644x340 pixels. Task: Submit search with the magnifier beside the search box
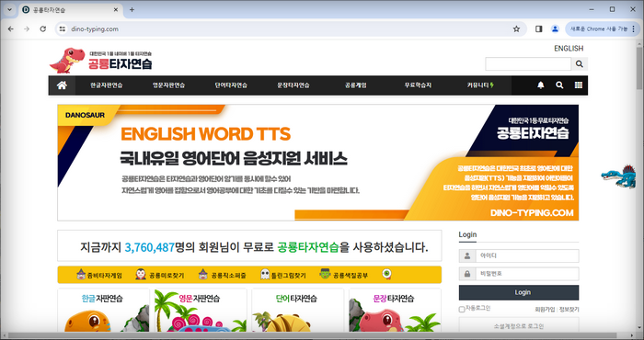[580, 64]
